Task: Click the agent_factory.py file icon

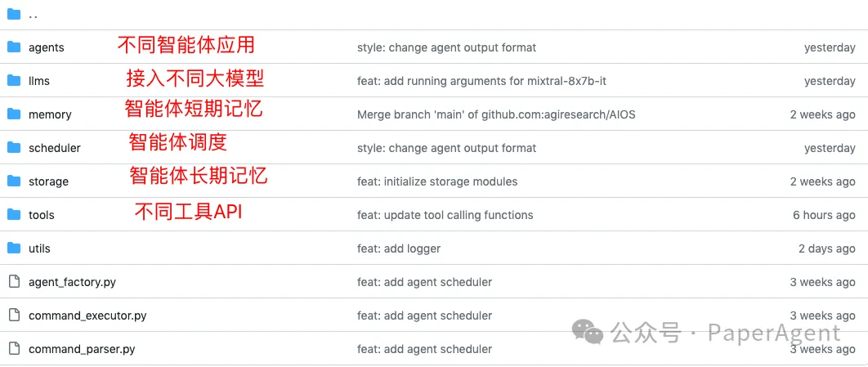Action: (13, 282)
